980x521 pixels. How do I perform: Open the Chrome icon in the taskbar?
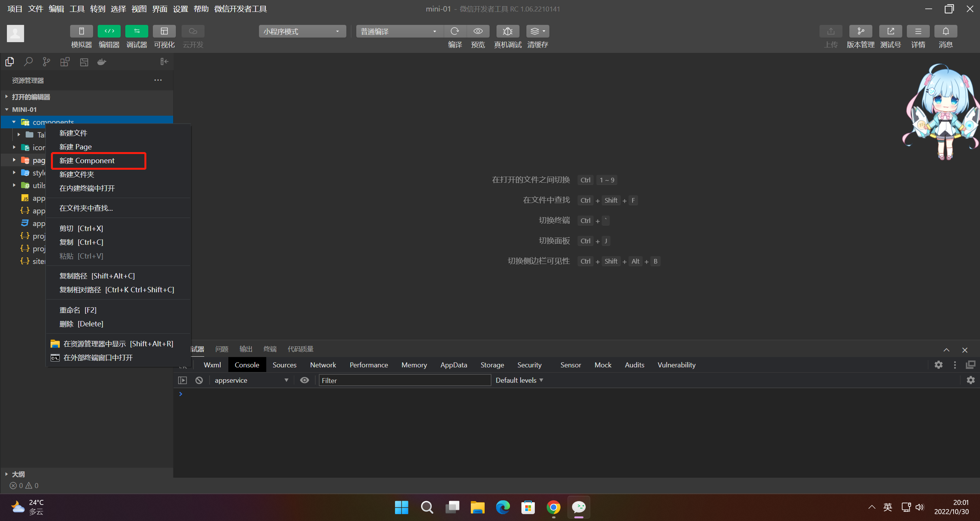point(553,508)
